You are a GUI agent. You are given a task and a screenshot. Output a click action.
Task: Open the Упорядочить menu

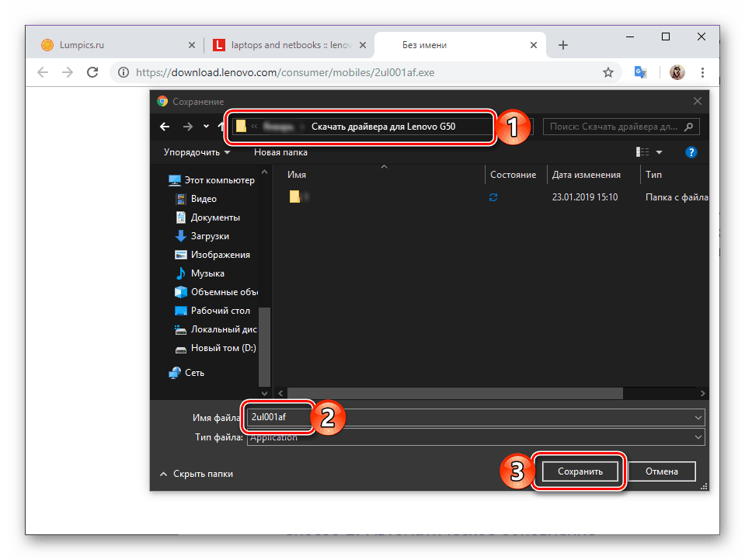coord(197,152)
